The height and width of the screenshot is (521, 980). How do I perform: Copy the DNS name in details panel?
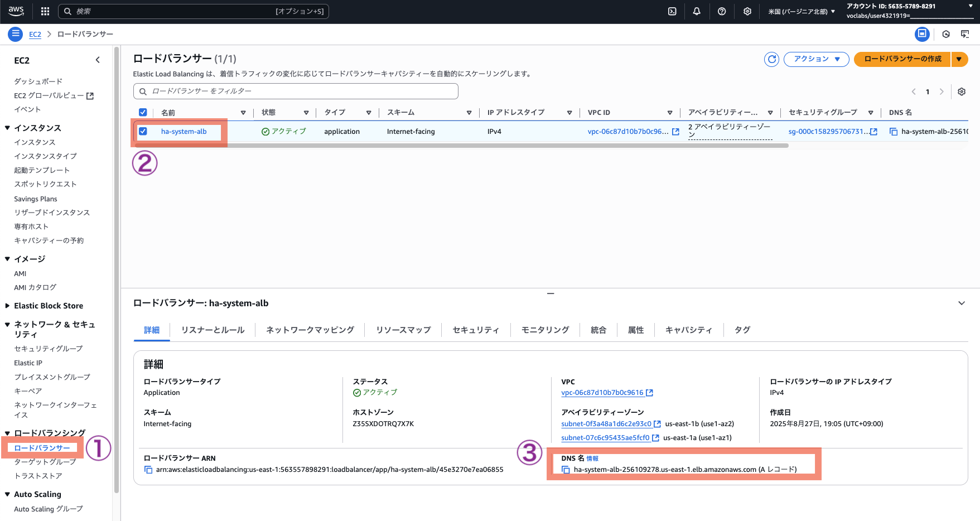[566, 470]
